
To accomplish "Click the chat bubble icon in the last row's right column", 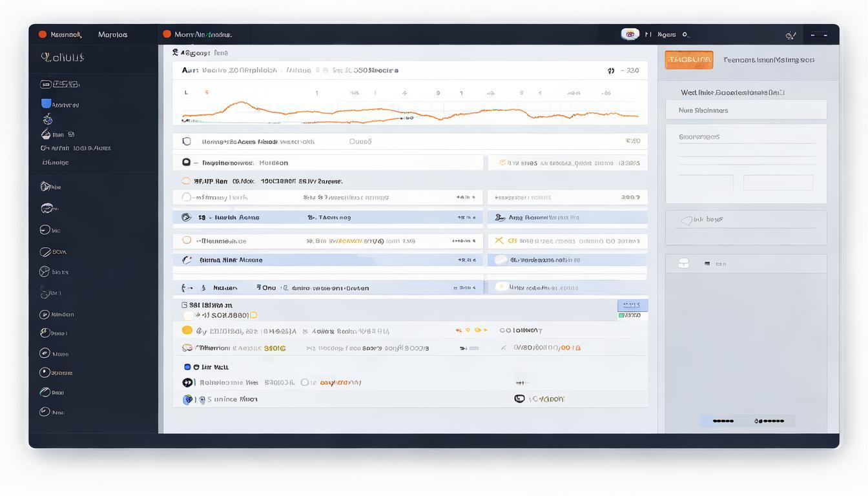I will tap(519, 399).
